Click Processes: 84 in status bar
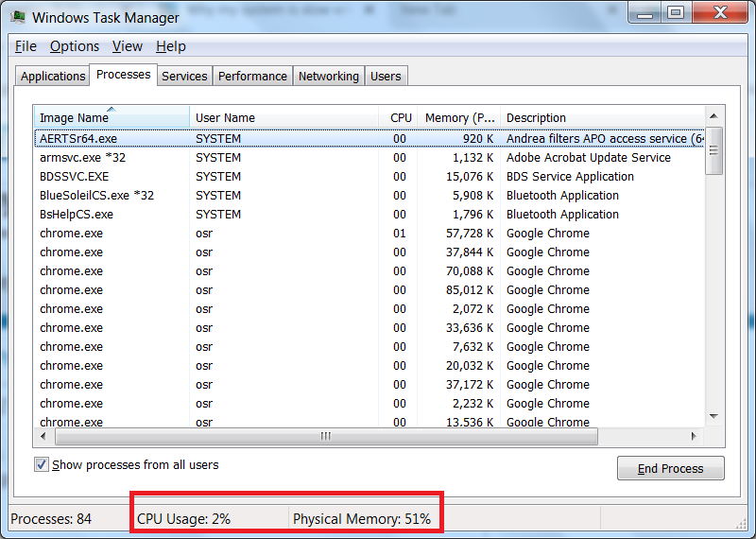The image size is (756, 539). click(51, 519)
